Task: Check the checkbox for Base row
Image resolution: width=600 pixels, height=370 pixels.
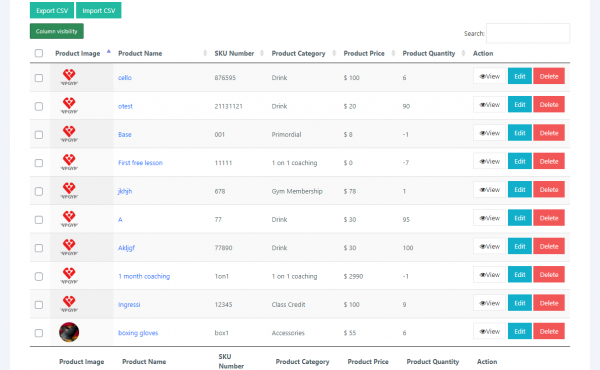Action: (x=39, y=135)
